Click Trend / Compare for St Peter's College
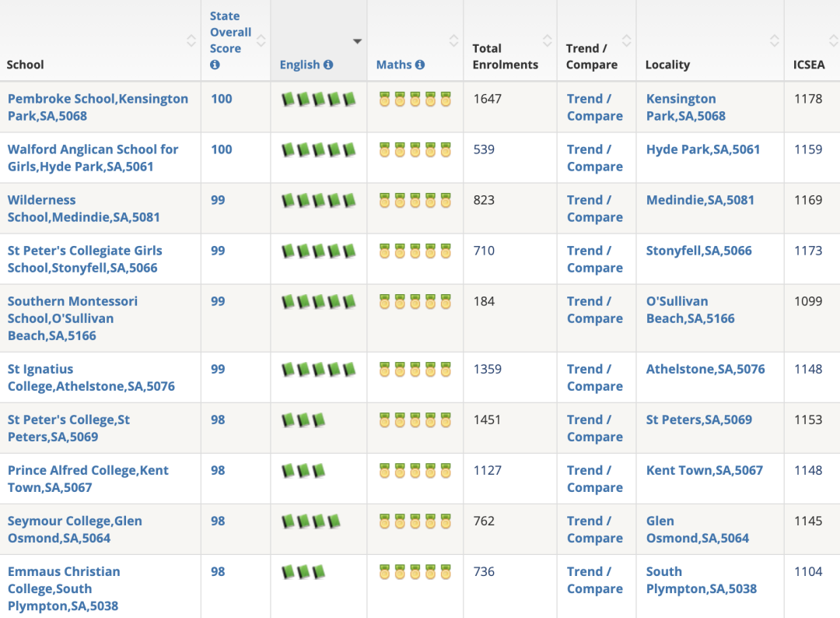 click(595, 428)
